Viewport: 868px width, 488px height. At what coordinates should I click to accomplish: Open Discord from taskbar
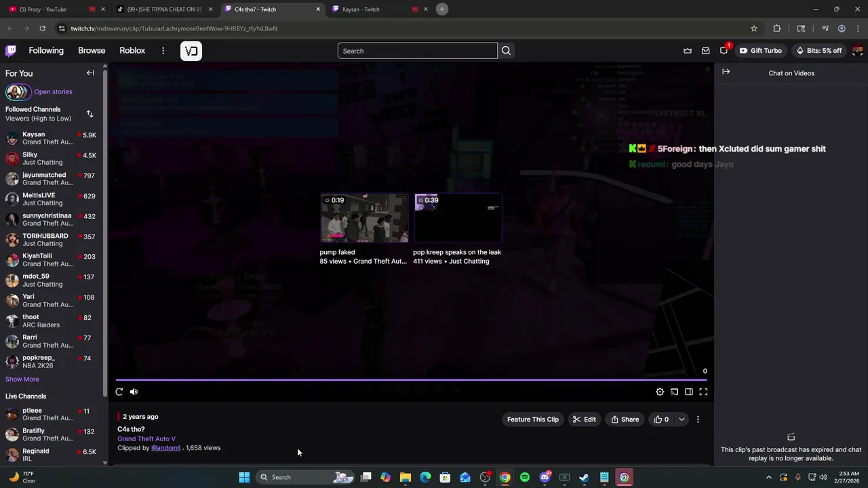(x=545, y=477)
